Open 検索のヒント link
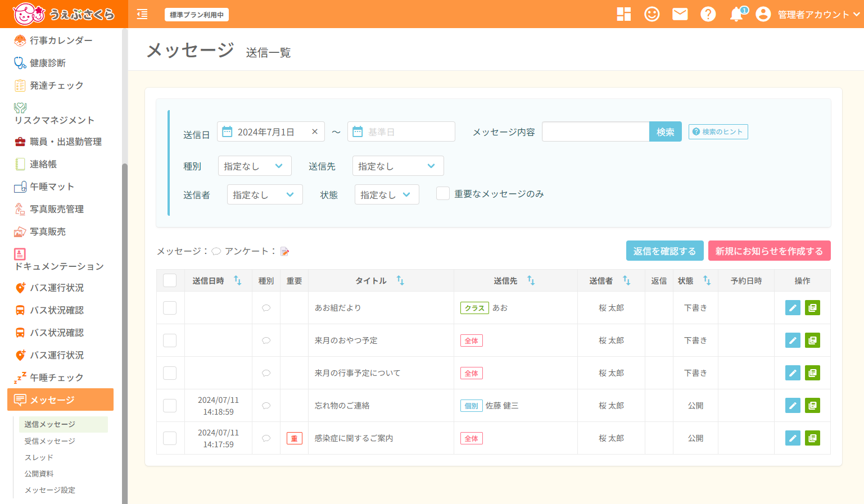Image resolution: width=864 pixels, height=504 pixels. 718,131
